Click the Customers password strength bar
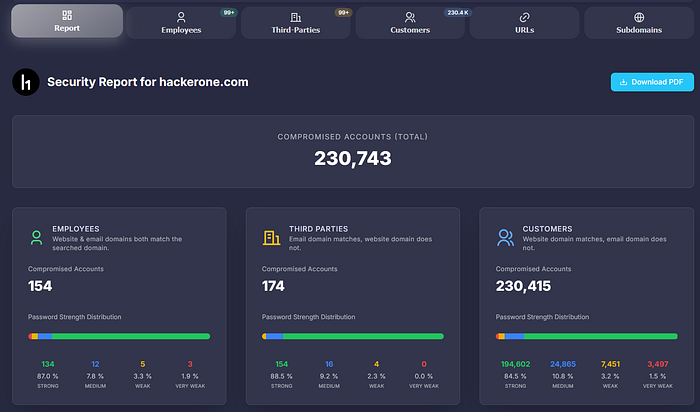 point(587,336)
